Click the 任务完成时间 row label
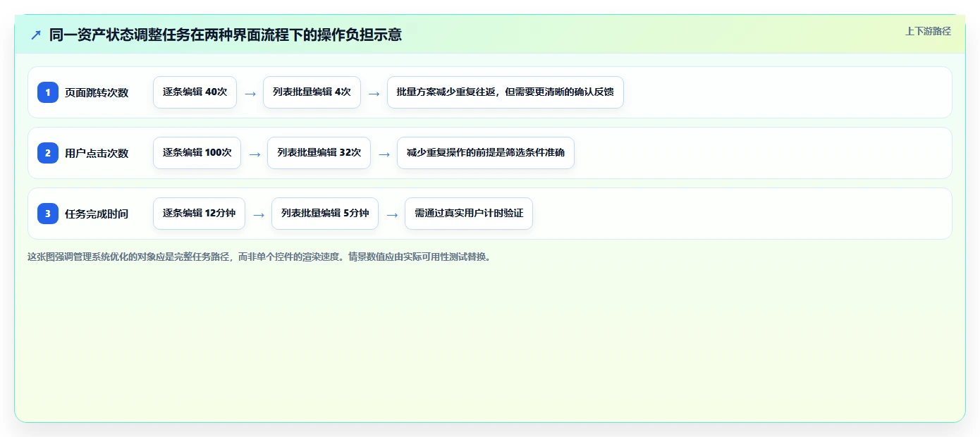The height and width of the screenshot is (437, 980). pyautogui.click(x=97, y=214)
